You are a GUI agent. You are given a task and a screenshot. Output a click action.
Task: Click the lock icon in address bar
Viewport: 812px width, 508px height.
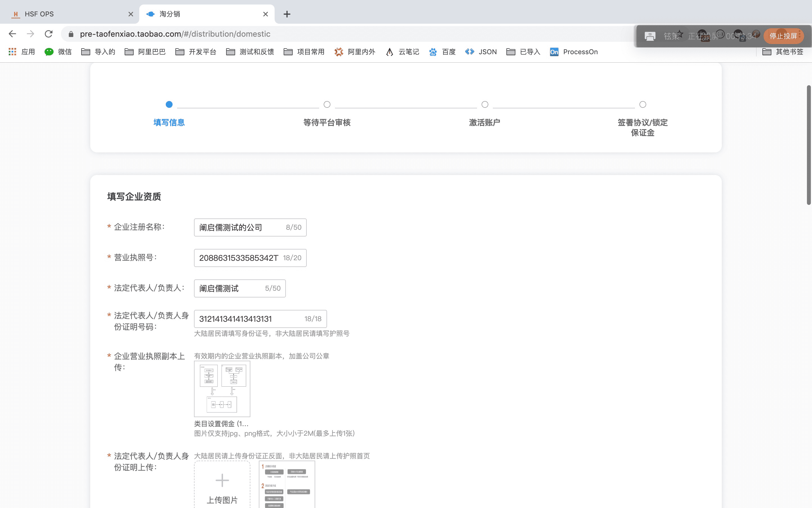coord(71,34)
